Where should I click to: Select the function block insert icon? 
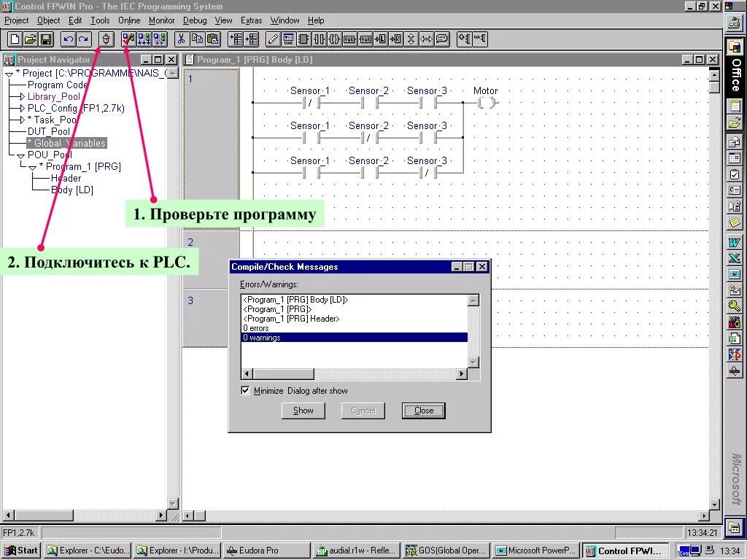(x=303, y=39)
